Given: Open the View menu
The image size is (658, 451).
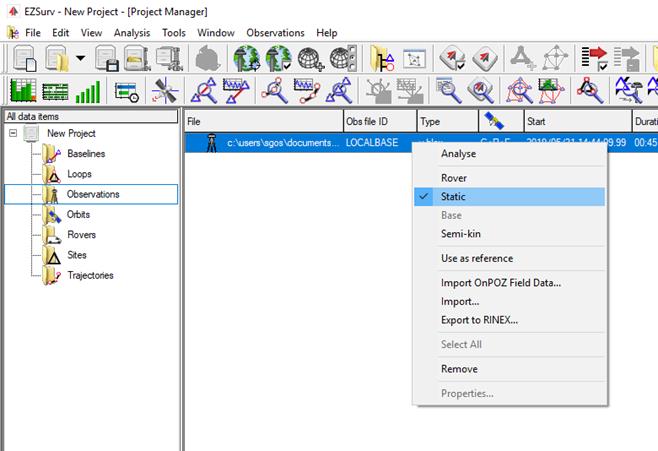Looking at the screenshot, I should pos(91,33).
